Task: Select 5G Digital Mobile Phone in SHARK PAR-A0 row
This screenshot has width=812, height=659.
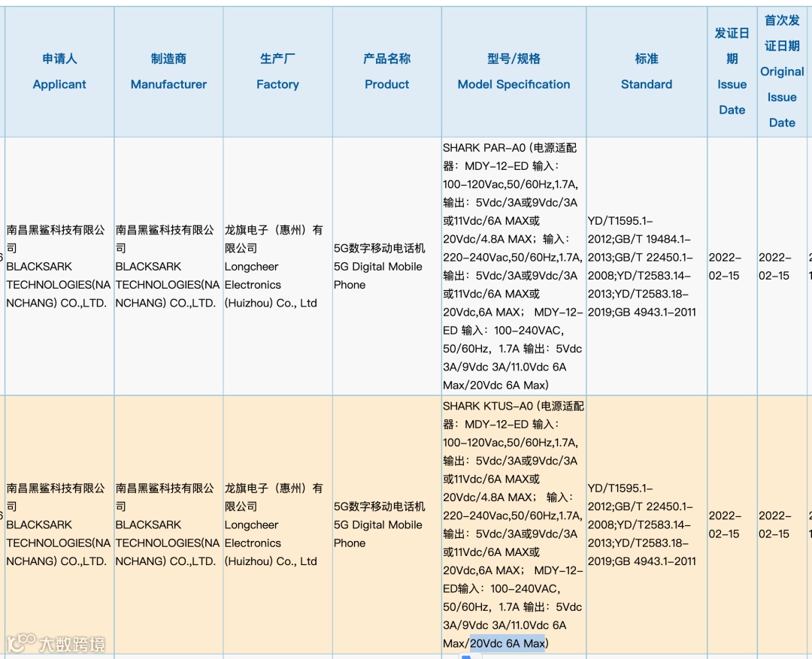Action: (x=387, y=266)
